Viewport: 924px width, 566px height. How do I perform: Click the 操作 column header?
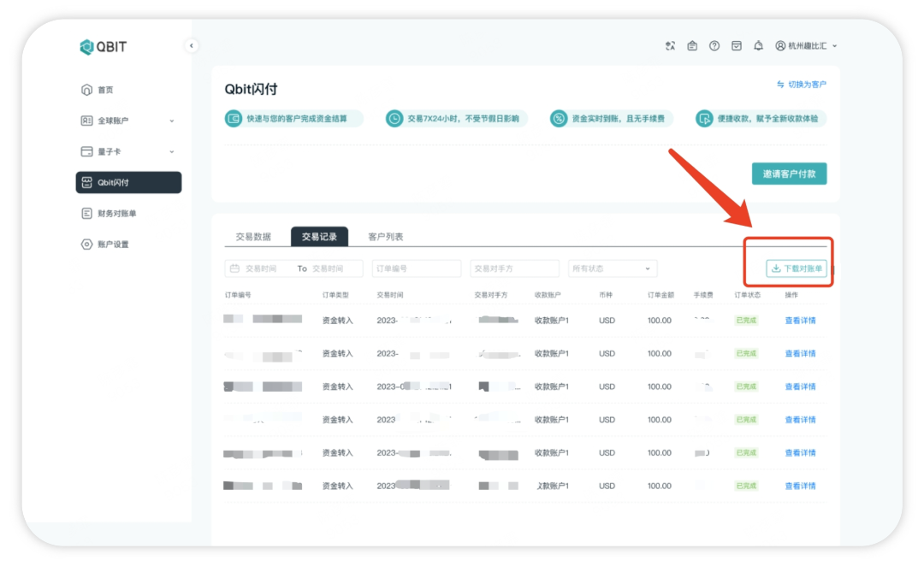point(791,295)
